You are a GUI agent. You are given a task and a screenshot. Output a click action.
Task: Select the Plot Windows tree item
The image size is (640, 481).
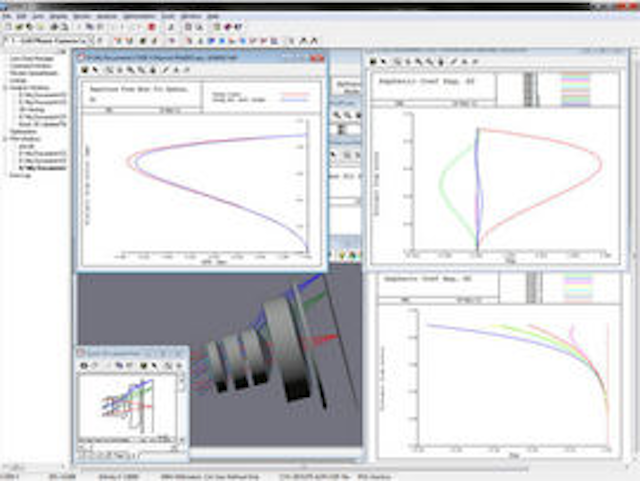pyautogui.click(x=25, y=139)
